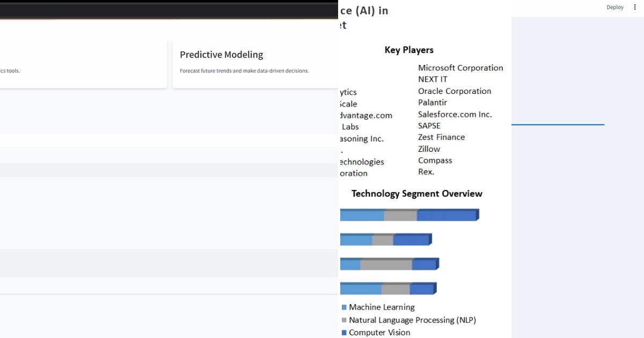The image size is (644, 338).
Task: Click the Predictive Modeling card
Action: pyautogui.click(x=255, y=62)
